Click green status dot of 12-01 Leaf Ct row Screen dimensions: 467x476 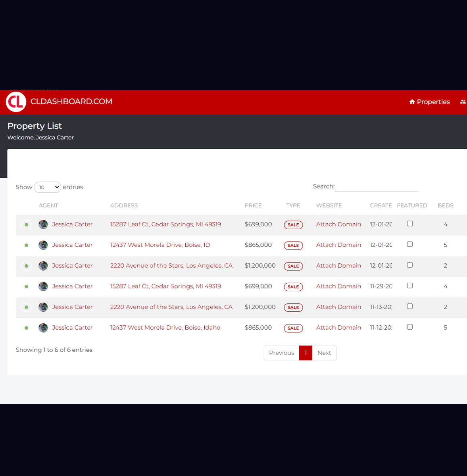pos(26,225)
